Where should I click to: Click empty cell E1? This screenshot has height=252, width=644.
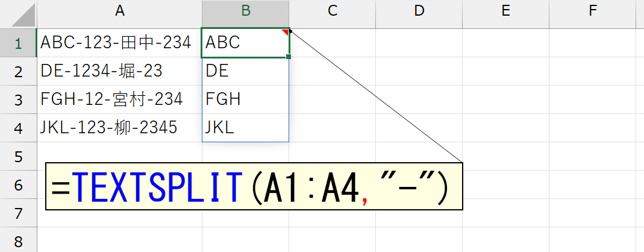(x=505, y=43)
